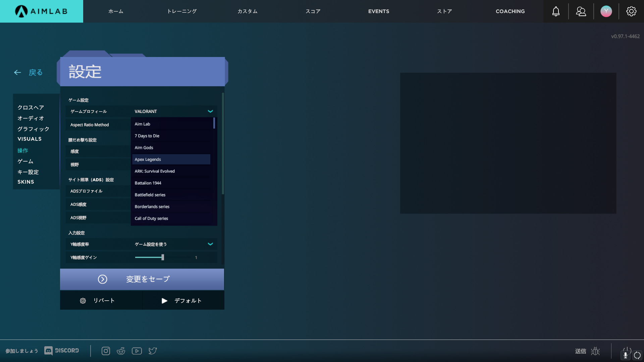Open the Instagram icon in footer
This screenshot has width=644, height=362.
click(x=106, y=351)
